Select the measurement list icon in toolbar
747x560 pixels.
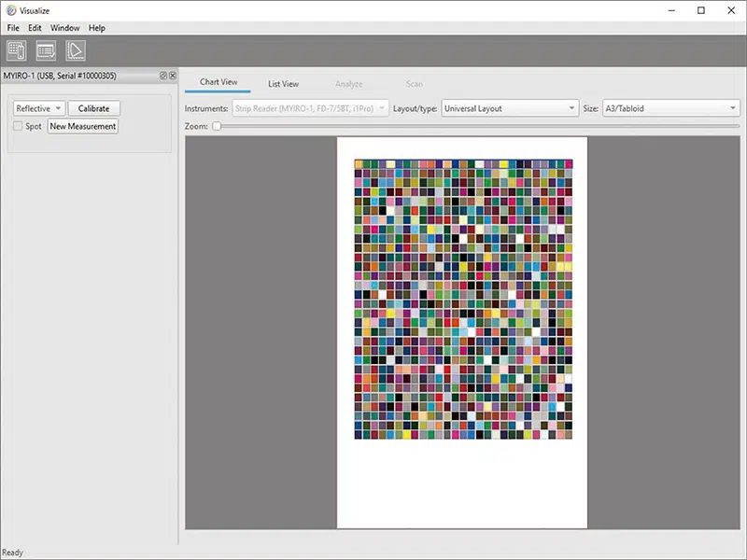pos(46,50)
